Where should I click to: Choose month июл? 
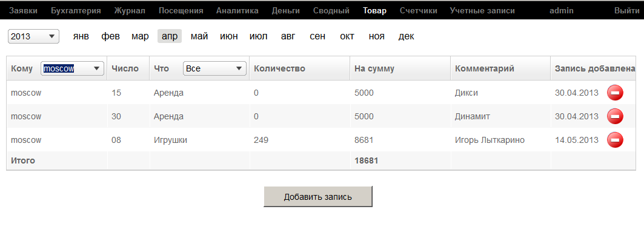click(x=258, y=36)
